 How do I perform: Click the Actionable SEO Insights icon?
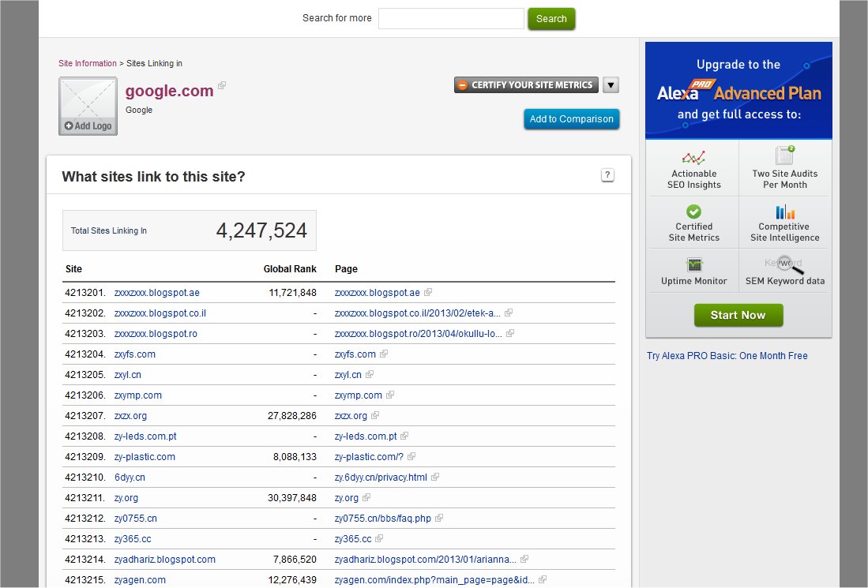pos(693,157)
